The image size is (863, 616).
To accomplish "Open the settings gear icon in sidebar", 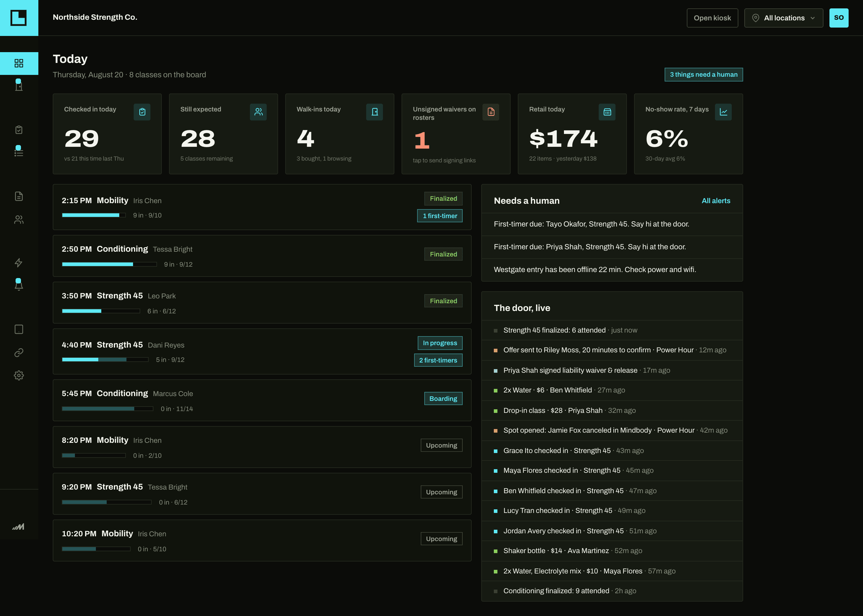I will 19,375.
